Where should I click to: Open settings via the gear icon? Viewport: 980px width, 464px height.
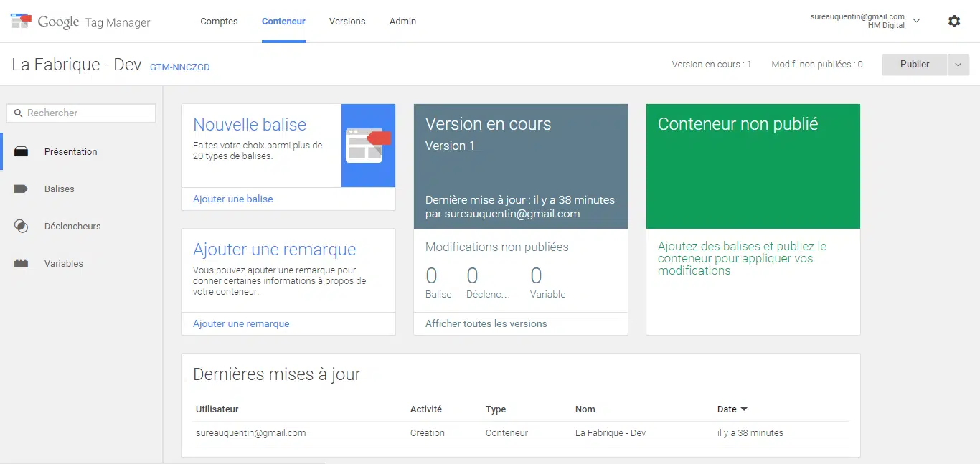coord(953,22)
